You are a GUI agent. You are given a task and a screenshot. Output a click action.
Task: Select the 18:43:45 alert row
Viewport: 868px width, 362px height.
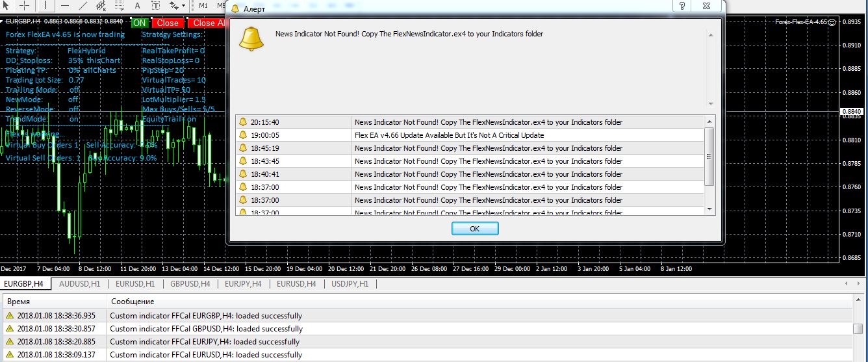[x=470, y=161]
